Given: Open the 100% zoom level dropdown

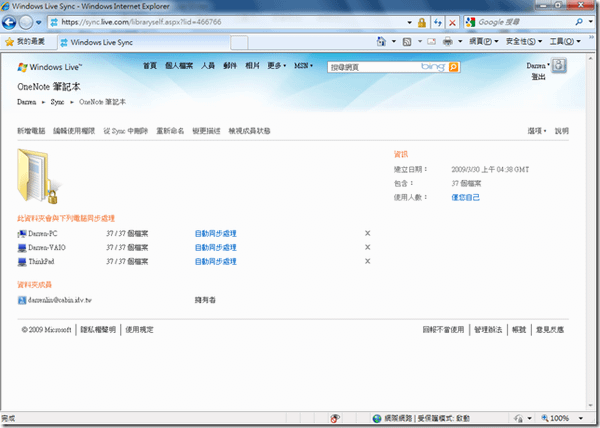Looking at the screenshot, I should pyautogui.click(x=581, y=418).
